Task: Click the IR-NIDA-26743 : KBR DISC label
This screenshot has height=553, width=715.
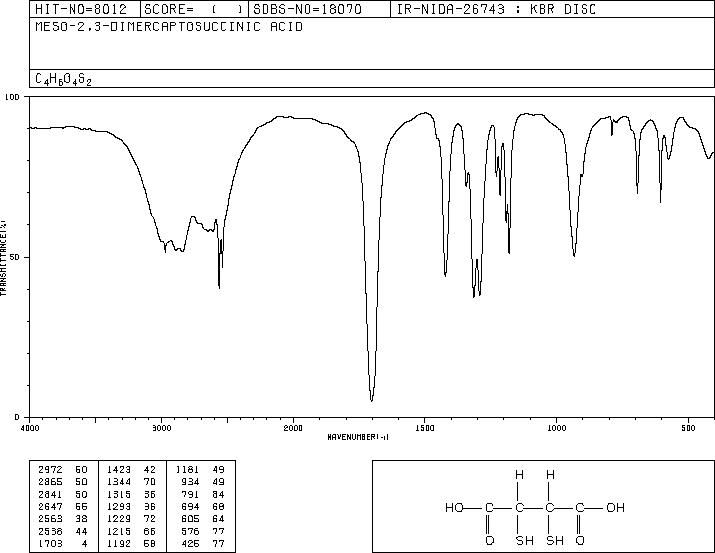Action: coord(496,9)
